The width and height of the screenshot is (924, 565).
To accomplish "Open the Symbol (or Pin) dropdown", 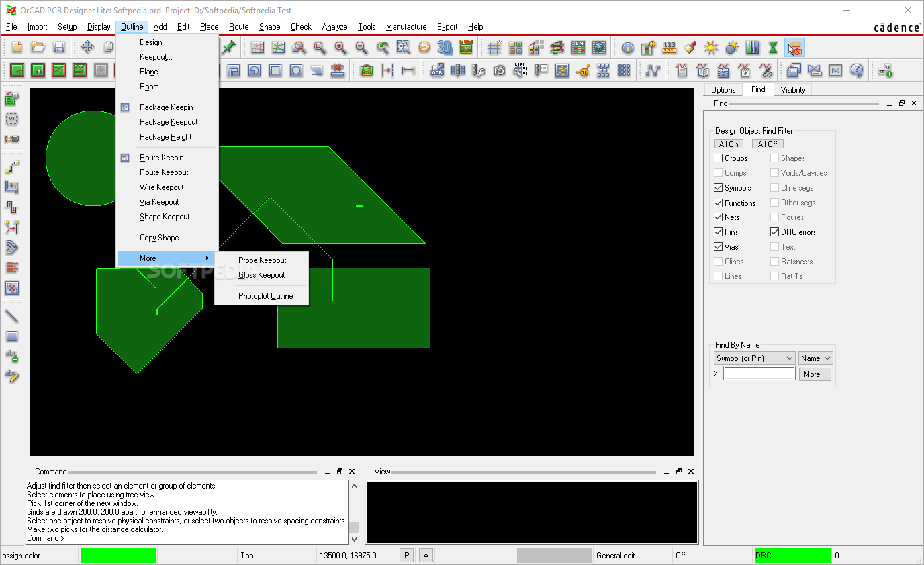I will (x=755, y=358).
